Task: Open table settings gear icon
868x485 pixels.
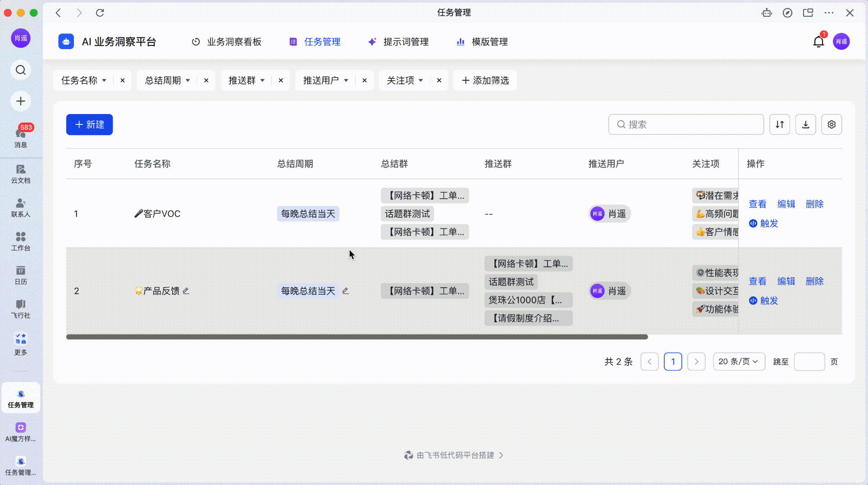Action: (x=831, y=124)
